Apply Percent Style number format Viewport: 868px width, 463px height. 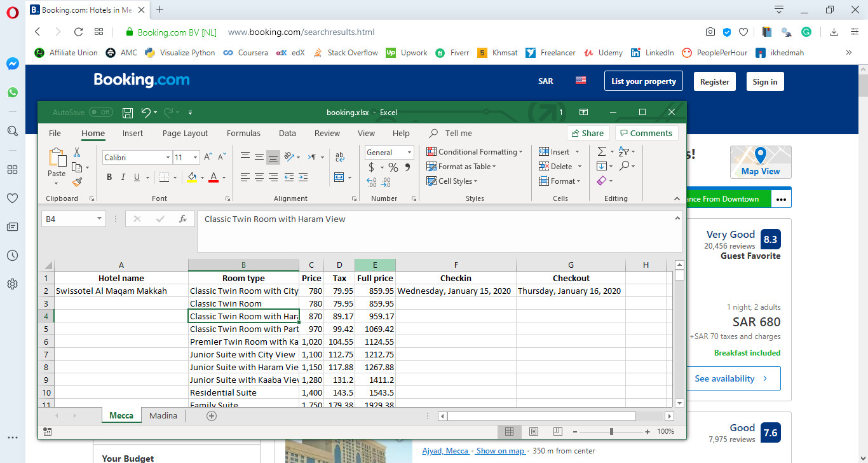pyautogui.click(x=393, y=168)
